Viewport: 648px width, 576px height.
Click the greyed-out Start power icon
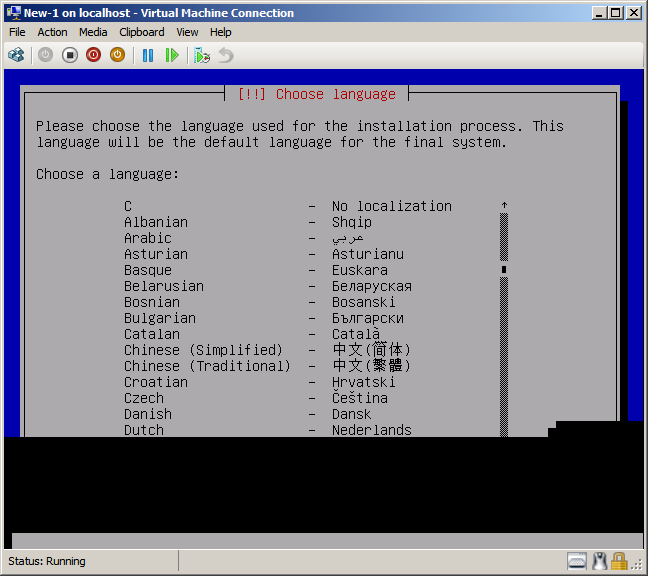pos(45,55)
